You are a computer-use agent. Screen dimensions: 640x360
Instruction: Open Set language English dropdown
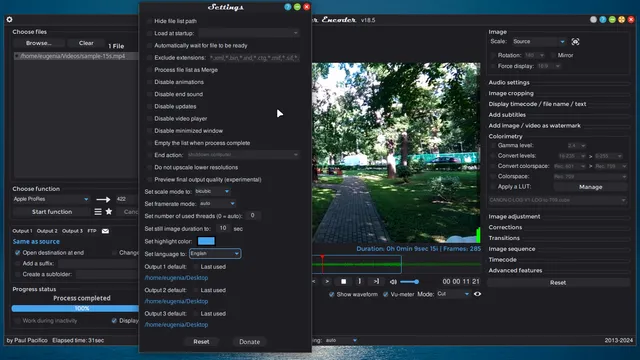click(215, 253)
